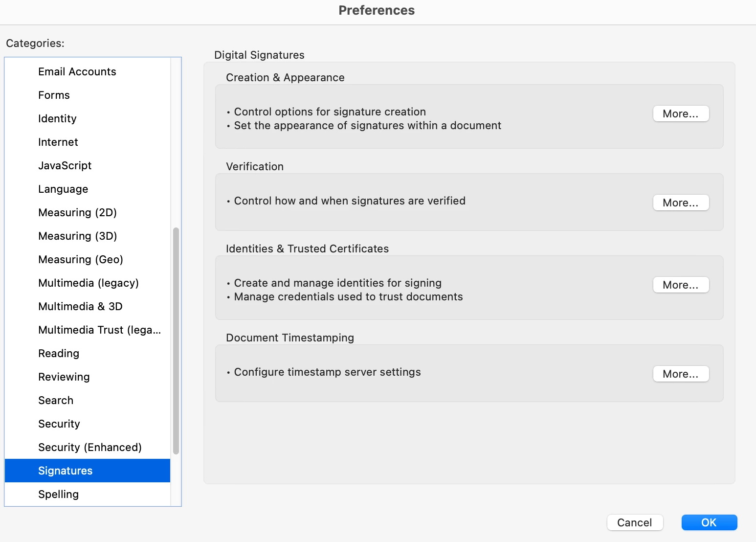Open More options for Verification

tap(681, 203)
